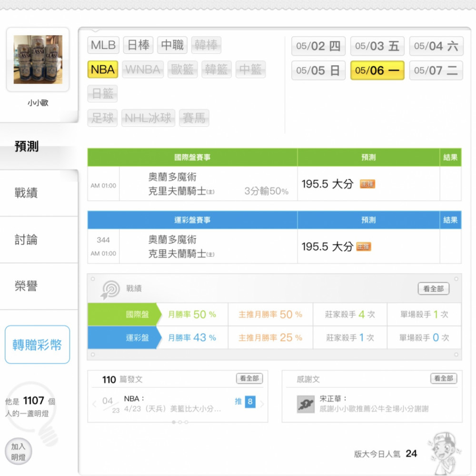Click 克里夫蘭騎士 in 運彩盤 match row
The image size is (476, 476).
(181, 254)
